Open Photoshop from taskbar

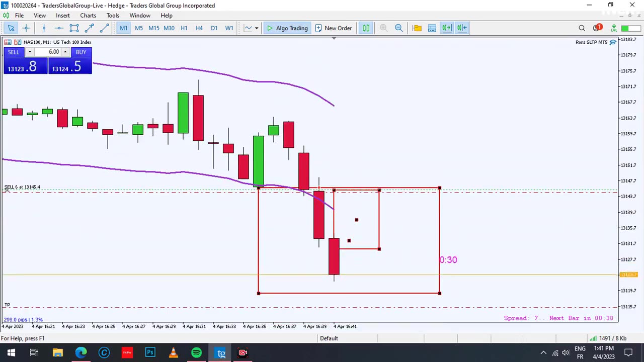coord(150,352)
